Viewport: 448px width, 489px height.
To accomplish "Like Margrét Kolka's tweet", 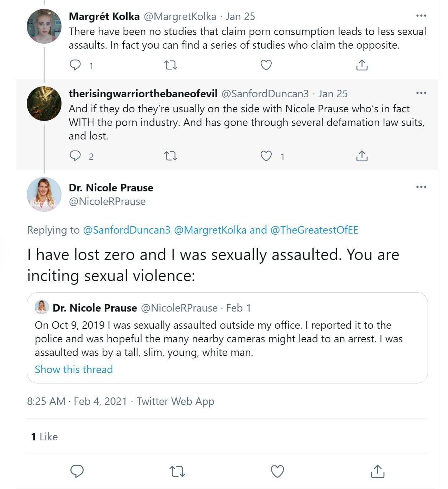I will 266,65.
